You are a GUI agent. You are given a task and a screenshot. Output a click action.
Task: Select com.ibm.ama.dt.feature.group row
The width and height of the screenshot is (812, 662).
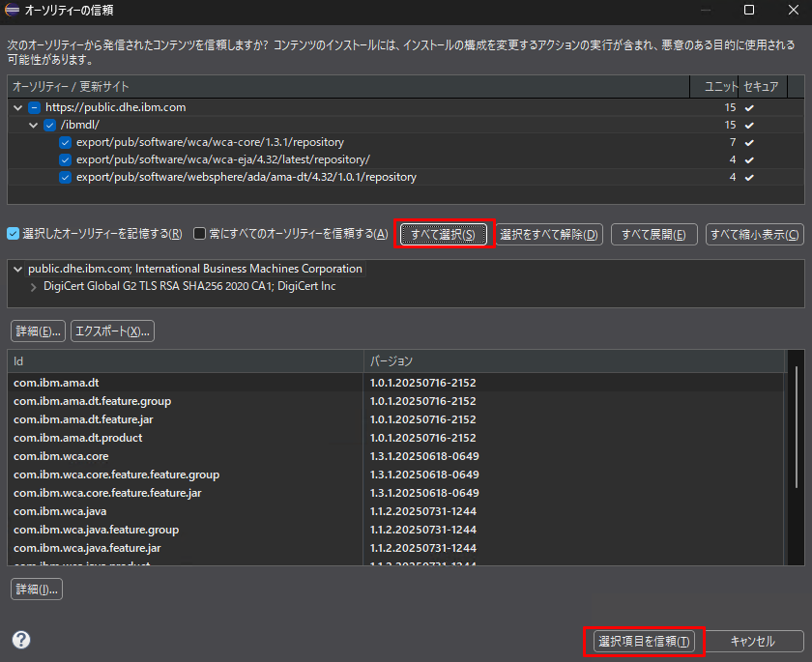395,401
